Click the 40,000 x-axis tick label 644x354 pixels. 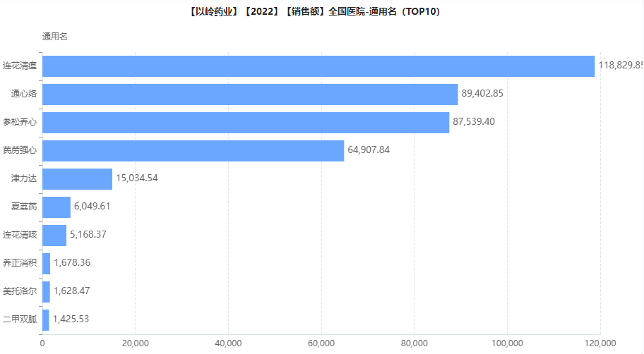pyautogui.click(x=228, y=343)
